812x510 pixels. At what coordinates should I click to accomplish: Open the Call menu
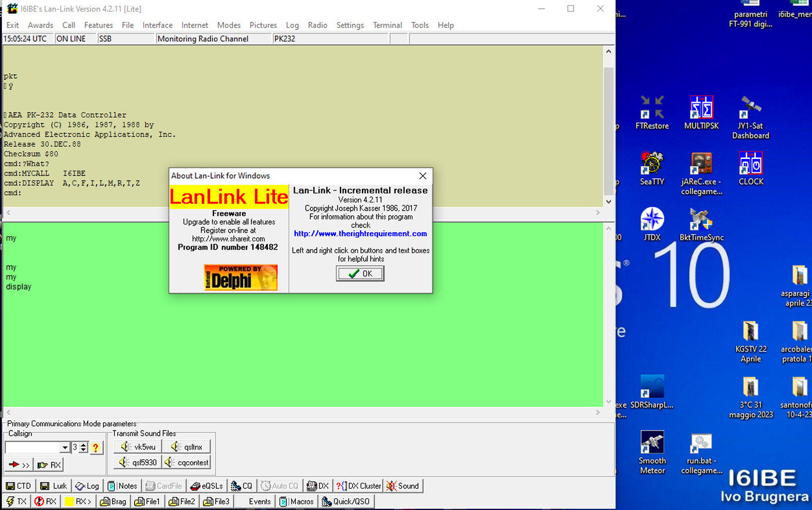(69, 25)
